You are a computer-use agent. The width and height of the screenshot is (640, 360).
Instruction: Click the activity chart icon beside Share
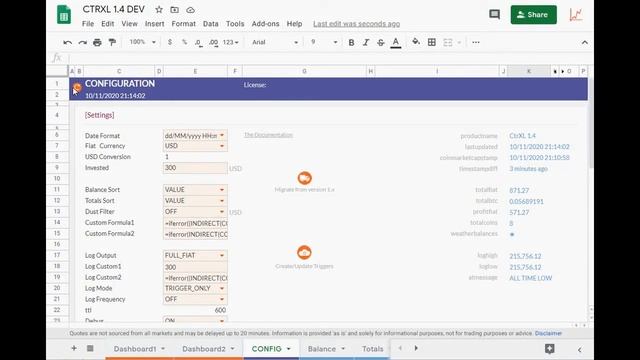click(x=576, y=15)
